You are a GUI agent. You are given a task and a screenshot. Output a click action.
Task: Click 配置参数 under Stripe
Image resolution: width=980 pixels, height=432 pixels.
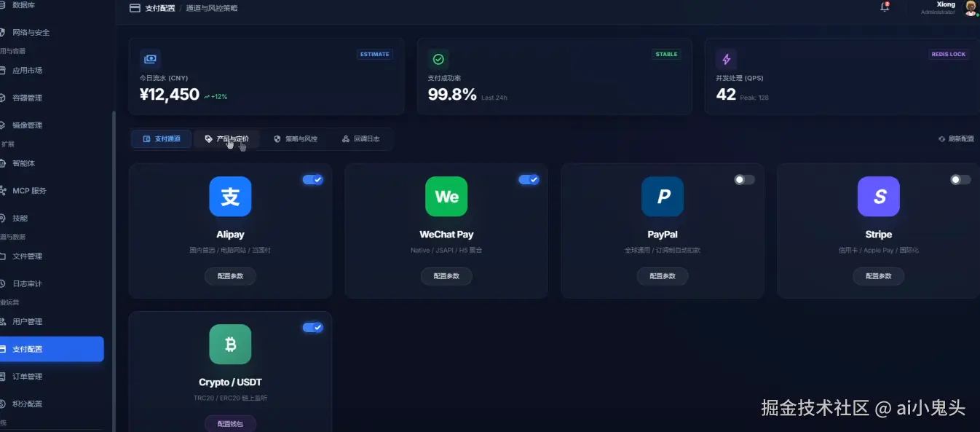click(879, 276)
